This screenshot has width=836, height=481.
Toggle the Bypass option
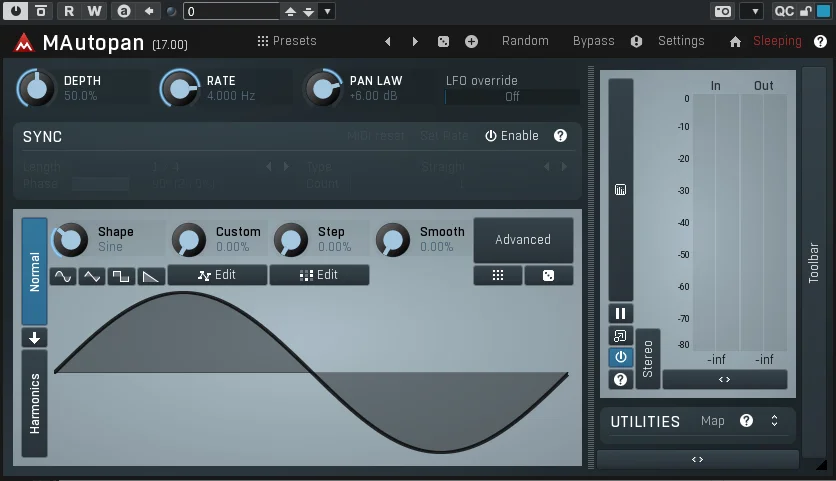[x=593, y=41]
